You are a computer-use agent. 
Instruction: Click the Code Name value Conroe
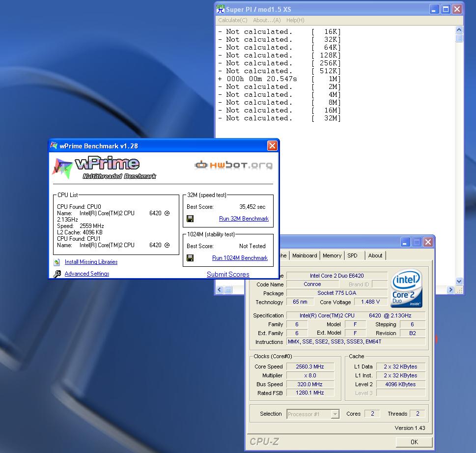312,284
